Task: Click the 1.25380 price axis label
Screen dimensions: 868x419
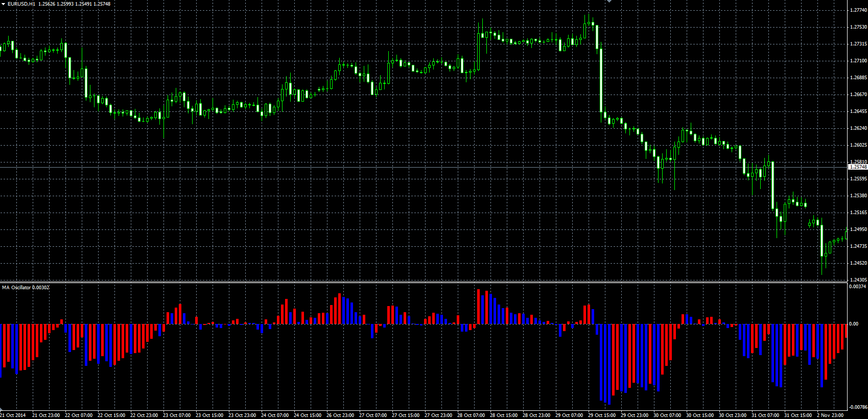Action: (858, 196)
